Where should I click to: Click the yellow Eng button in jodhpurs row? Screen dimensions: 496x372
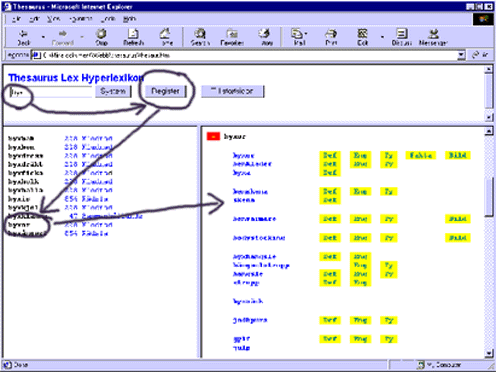click(x=360, y=320)
